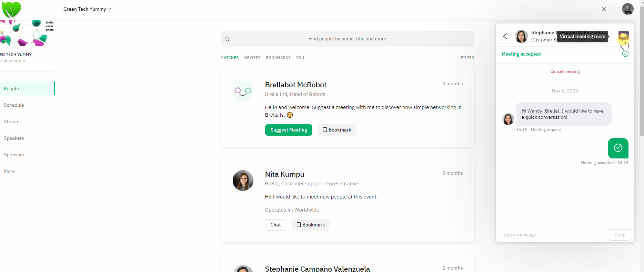Viewport: 644px width, 272px height.
Task: Open the user profile avatar menu
Action: point(628,9)
